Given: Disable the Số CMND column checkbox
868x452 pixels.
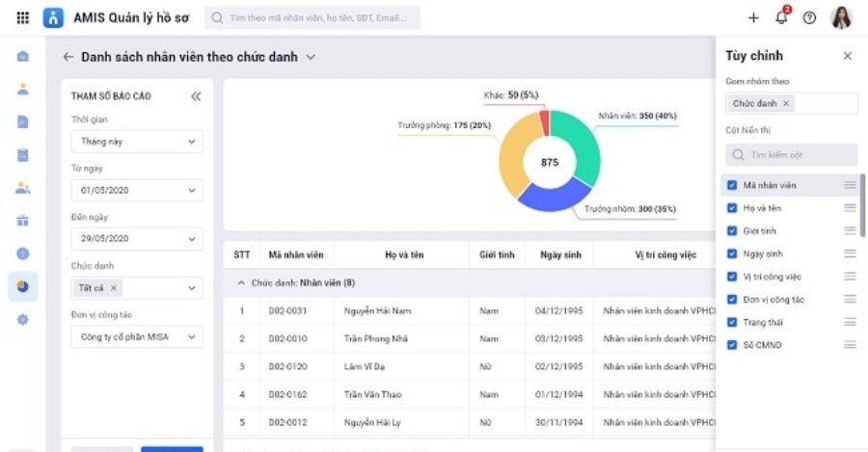Looking at the screenshot, I should pyautogui.click(x=732, y=345).
